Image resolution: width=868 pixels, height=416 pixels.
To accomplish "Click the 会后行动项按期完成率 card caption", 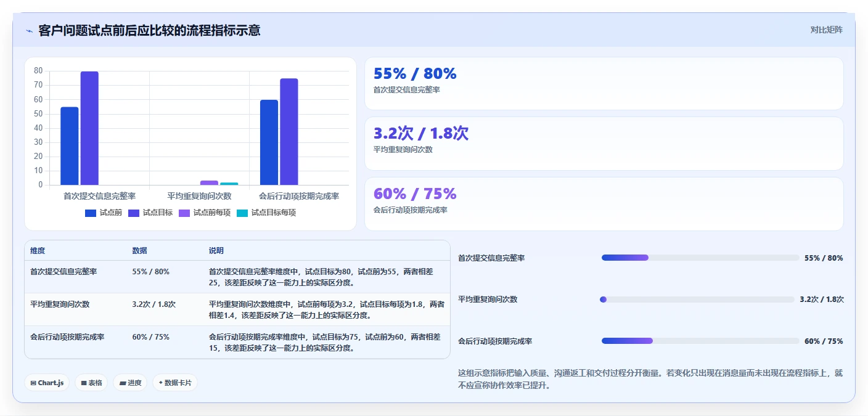I will (x=410, y=210).
